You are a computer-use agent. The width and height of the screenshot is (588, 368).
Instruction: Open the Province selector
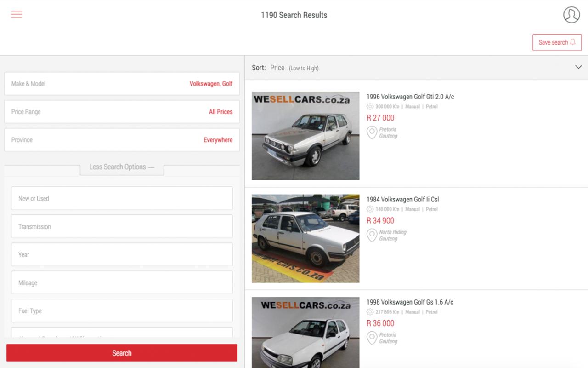coord(122,140)
